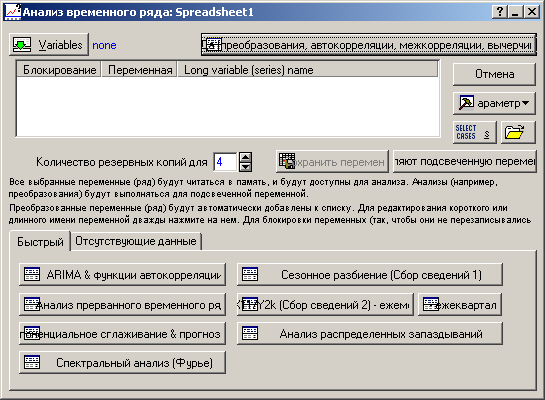Open transformations, autocorrelations button at top
This screenshot has height=400, width=545.
[368, 44]
